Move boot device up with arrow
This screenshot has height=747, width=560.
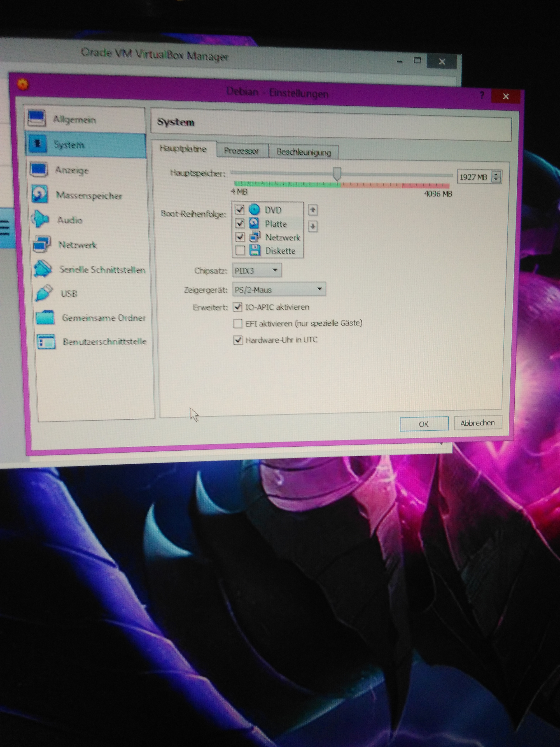[312, 210]
